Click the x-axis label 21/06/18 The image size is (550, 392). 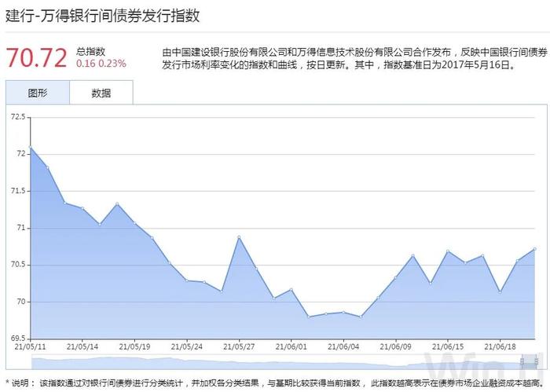coord(500,346)
